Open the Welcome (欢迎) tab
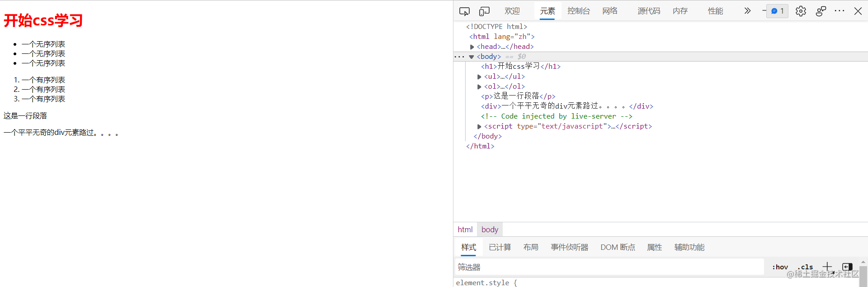This screenshot has width=868, height=287. (512, 11)
